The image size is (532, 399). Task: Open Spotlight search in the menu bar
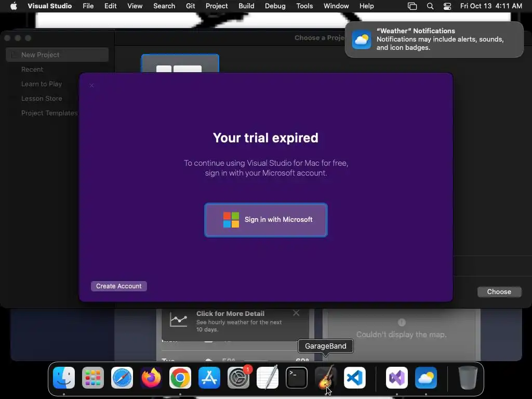point(430,6)
